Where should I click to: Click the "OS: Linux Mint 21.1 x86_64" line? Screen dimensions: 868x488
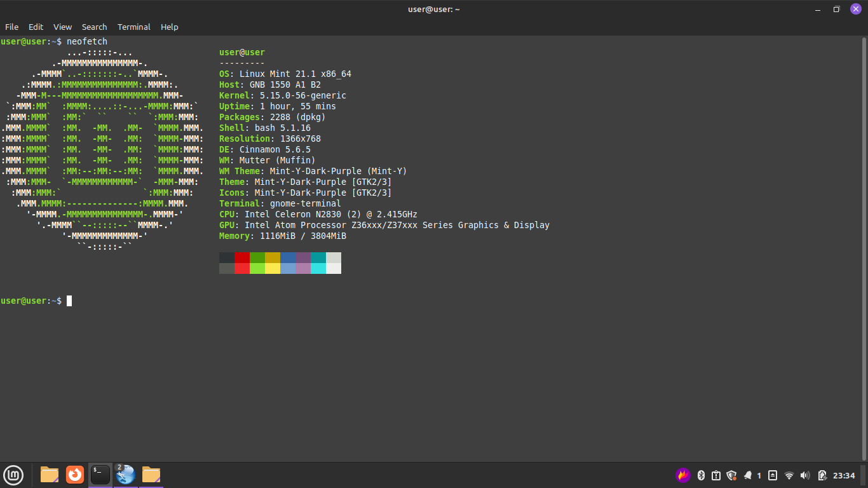click(x=285, y=74)
